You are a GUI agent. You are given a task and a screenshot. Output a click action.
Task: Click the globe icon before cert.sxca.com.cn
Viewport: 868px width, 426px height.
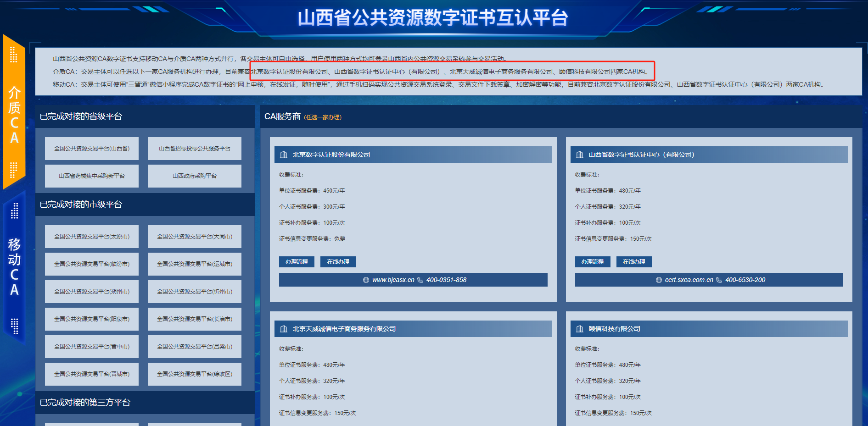pos(659,280)
